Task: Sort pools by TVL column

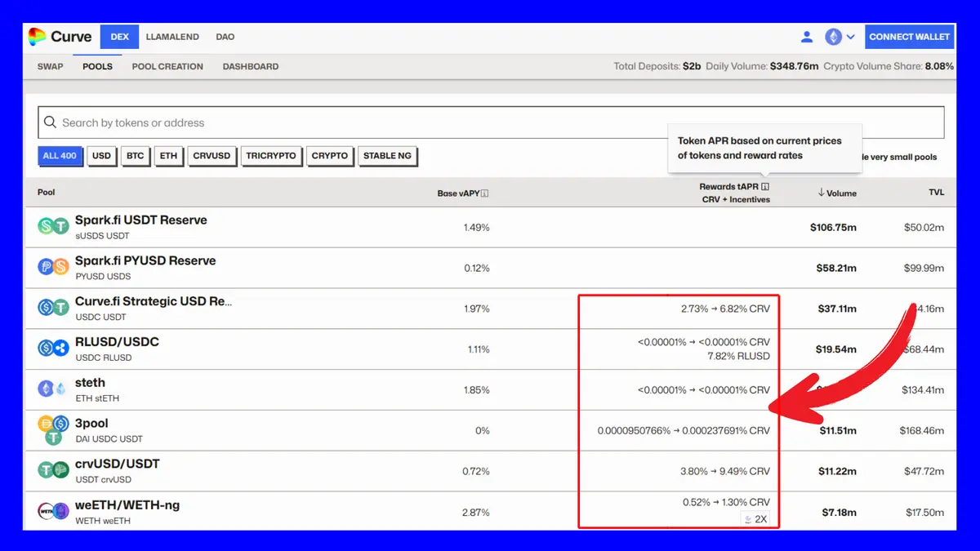Action: [936, 193]
